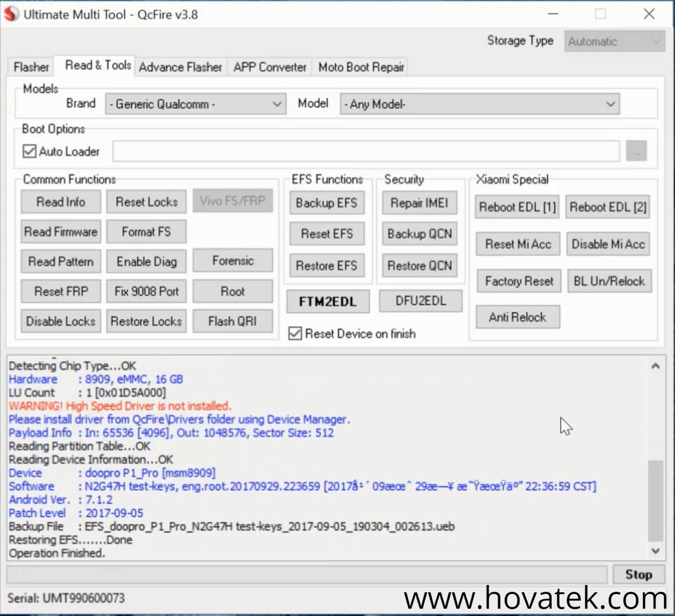Click the Reset Locks button
Image resolution: width=675 pixels, height=616 pixels.
[x=146, y=202]
